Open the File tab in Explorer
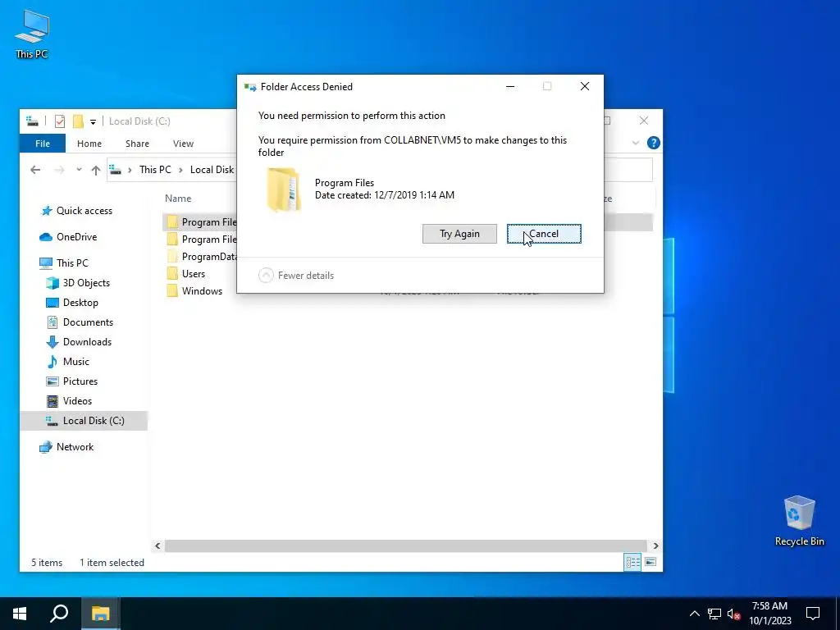 (43, 144)
